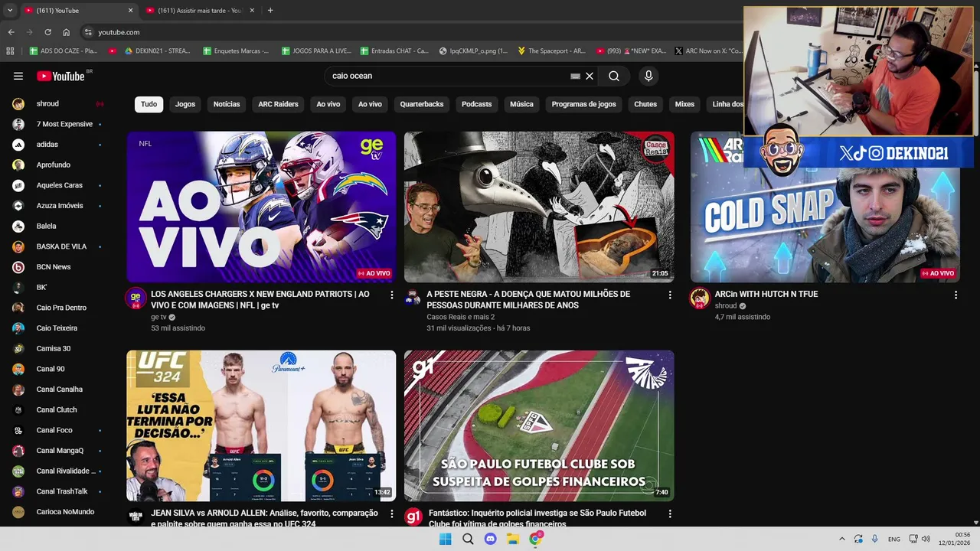Open the Chrome apps grid in bookmarks bar
The width and height of the screenshot is (980, 551).
click(10, 51)
